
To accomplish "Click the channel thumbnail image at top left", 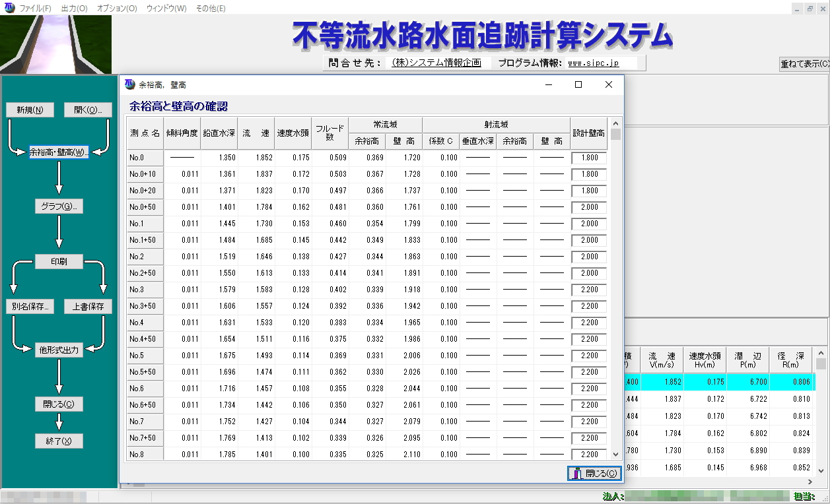I will [x=55, y=44].
